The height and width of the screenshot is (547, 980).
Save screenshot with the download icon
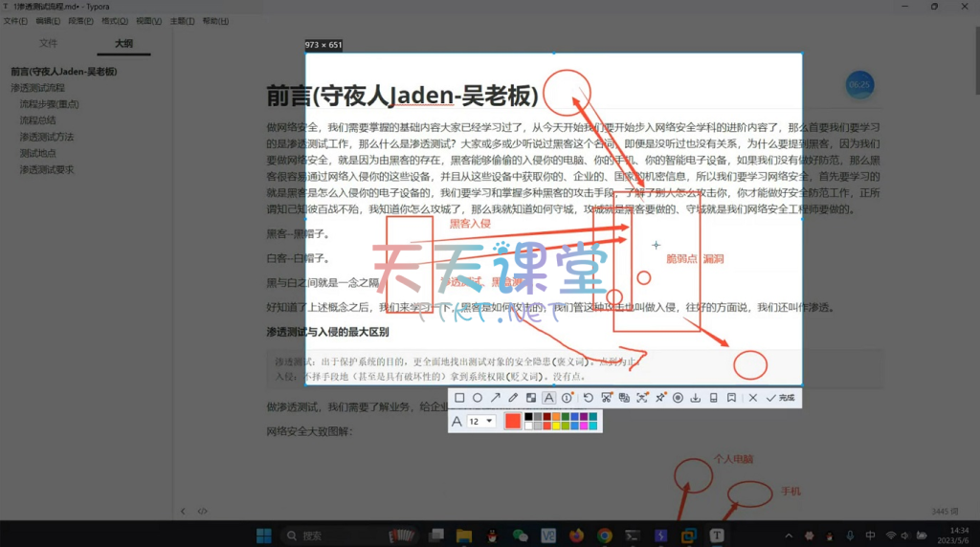coord(696,398)
